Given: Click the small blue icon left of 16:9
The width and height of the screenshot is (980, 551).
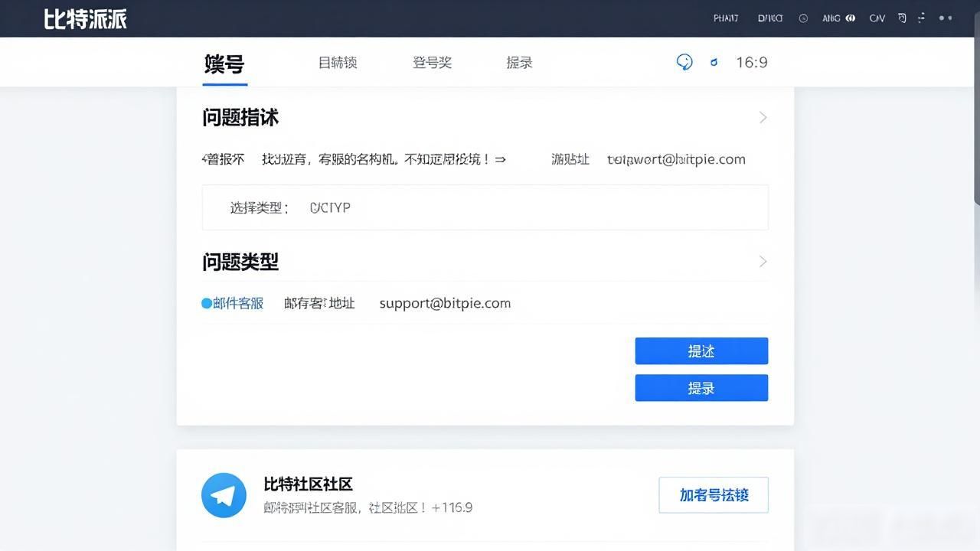Looking at the screenshot, I should pyautogui.click(x=714, y=63).
